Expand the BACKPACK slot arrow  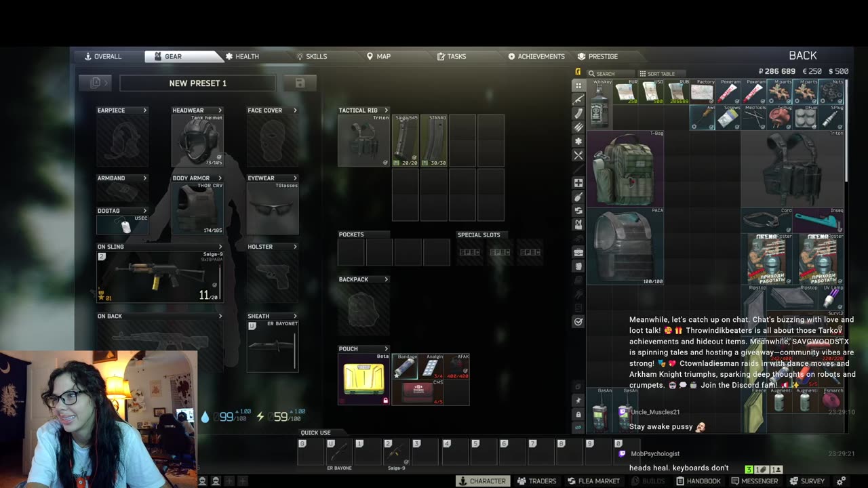(387, 279)
